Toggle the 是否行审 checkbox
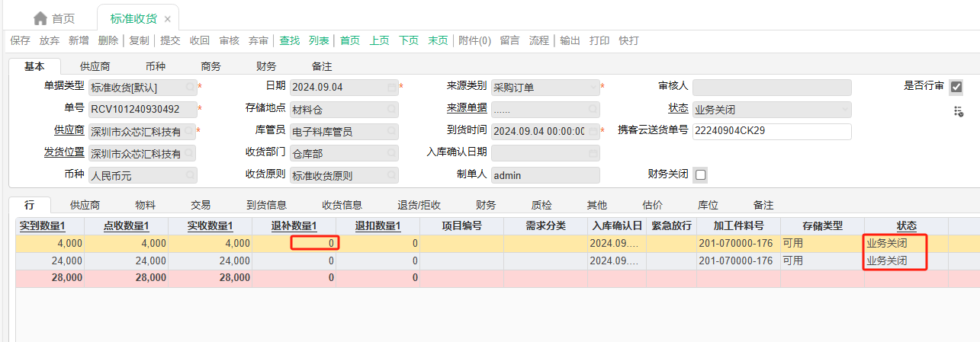Image resolution: width=980 pixels, height=342 pixels. [x=956, y=87]
